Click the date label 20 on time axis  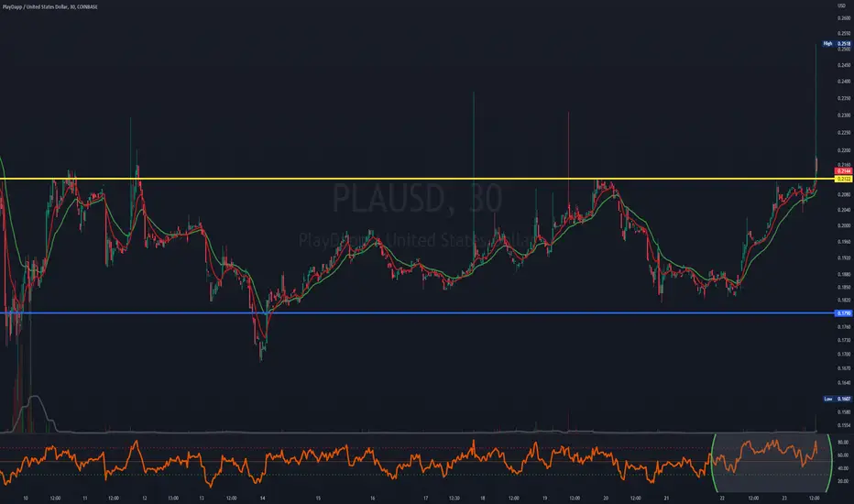(x=606, y=498)
